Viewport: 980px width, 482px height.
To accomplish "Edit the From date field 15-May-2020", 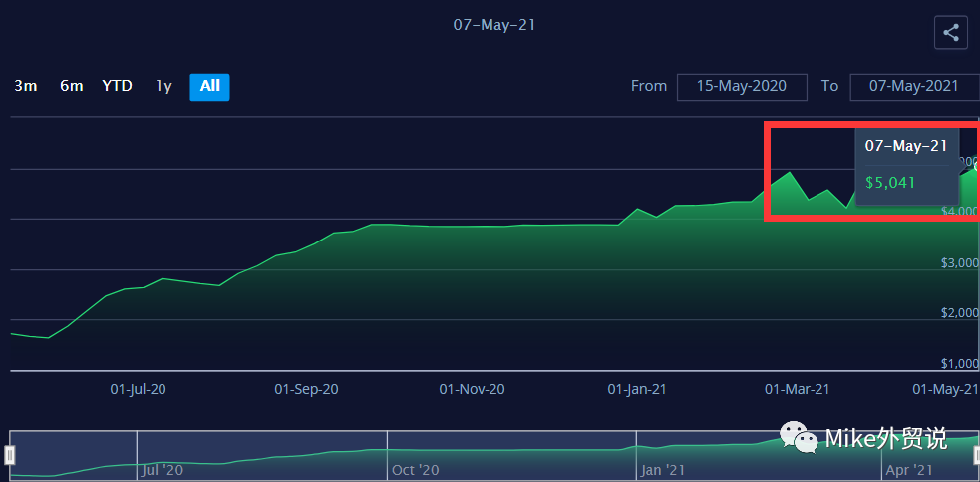I will click(742, 87).
